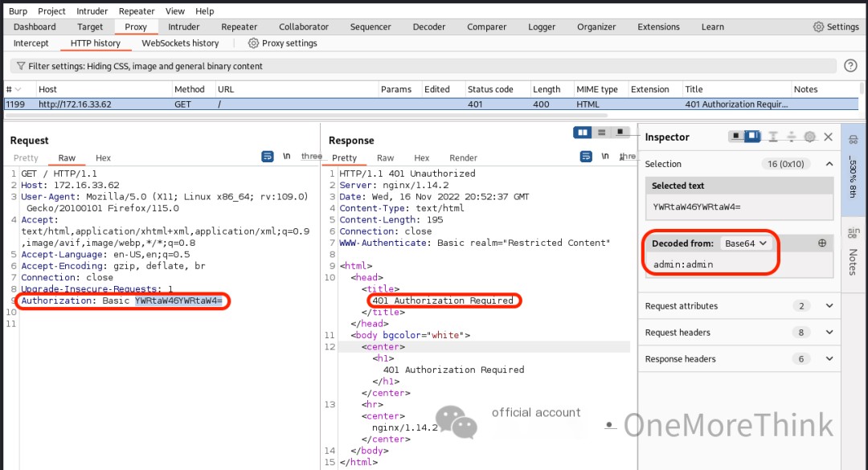
Task: Sort by the Length column header
Action: 547,89
